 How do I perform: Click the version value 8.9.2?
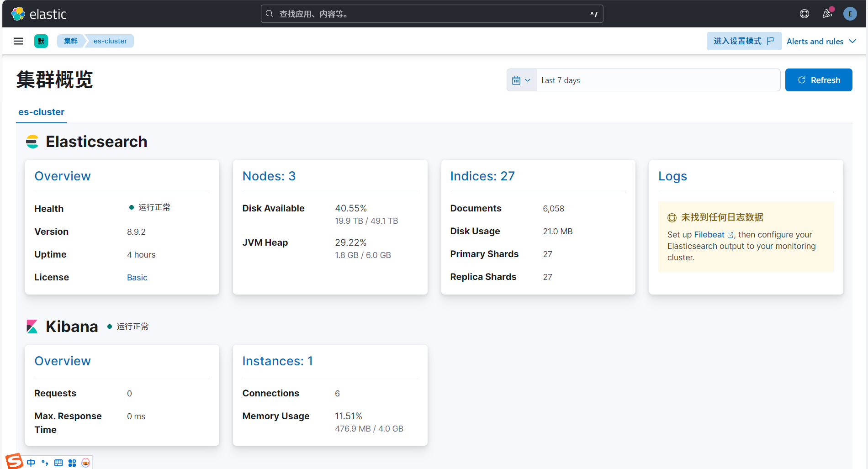tap(136, 232)
